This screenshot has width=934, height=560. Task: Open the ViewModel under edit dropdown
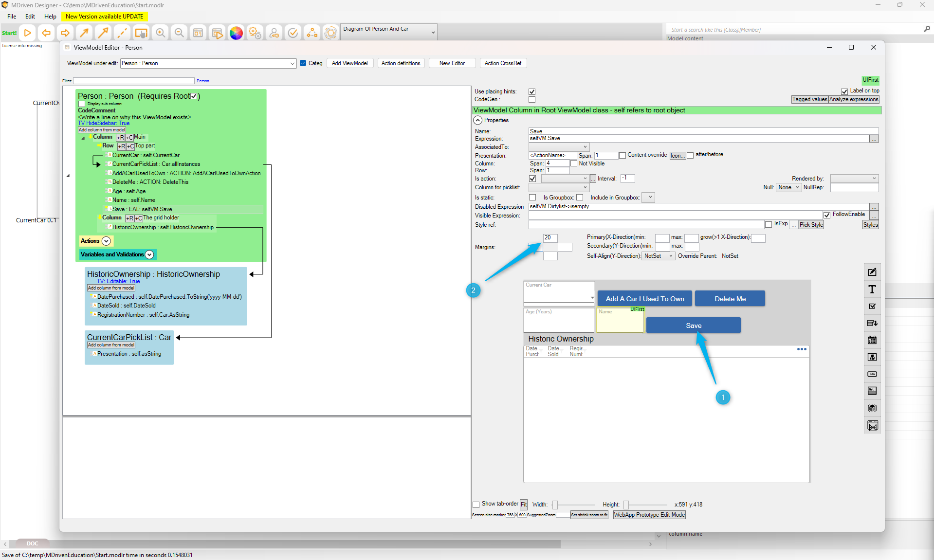coord(292,63)
